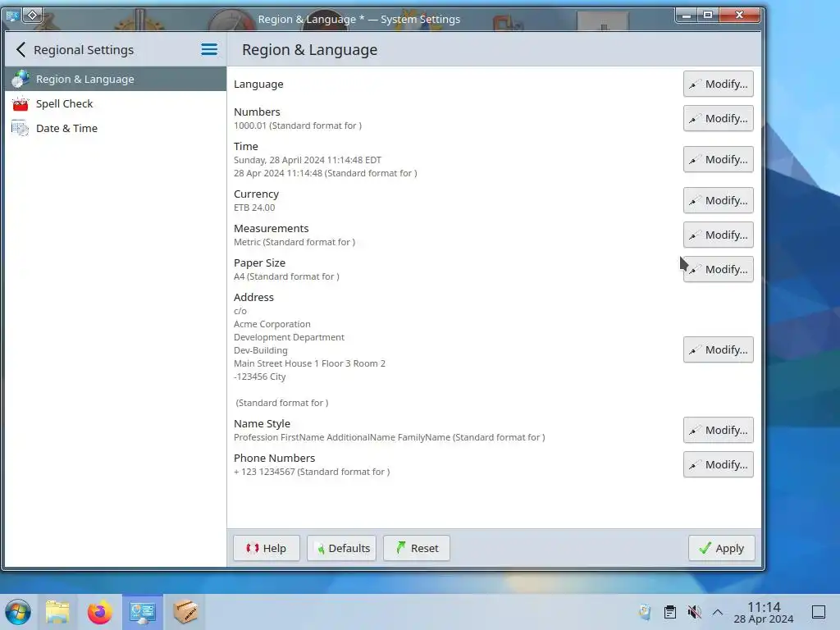This screenshot has width=840, height=630.
Task: Launch Firefox from the taskbar
Action: tap(99, 612)
